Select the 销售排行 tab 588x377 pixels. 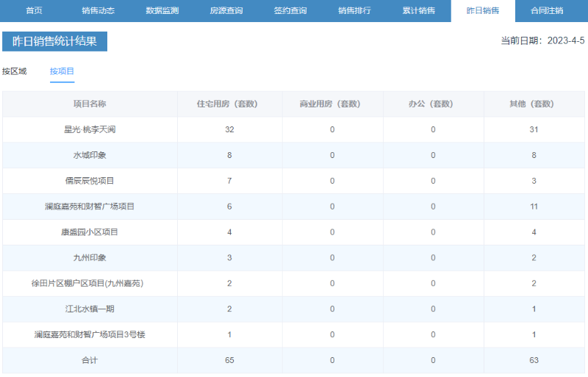click(354, 11)
